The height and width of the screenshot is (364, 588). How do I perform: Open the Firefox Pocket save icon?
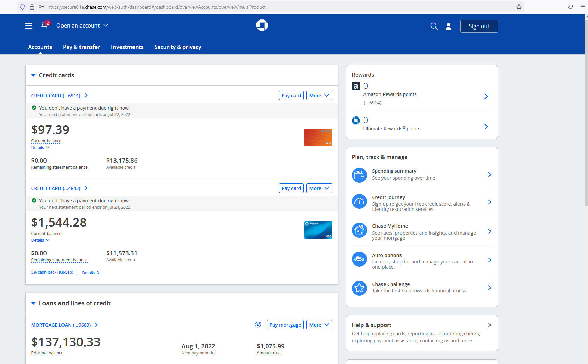coord(570,7)
